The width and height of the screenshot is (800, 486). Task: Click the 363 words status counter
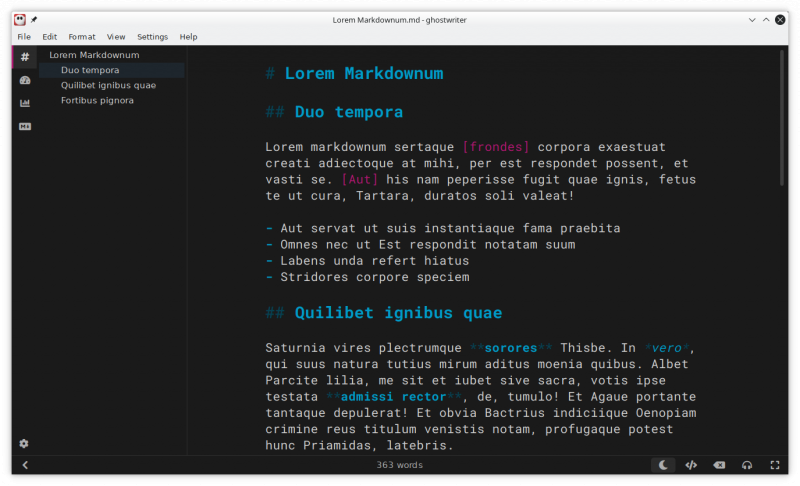coord(399,465)
